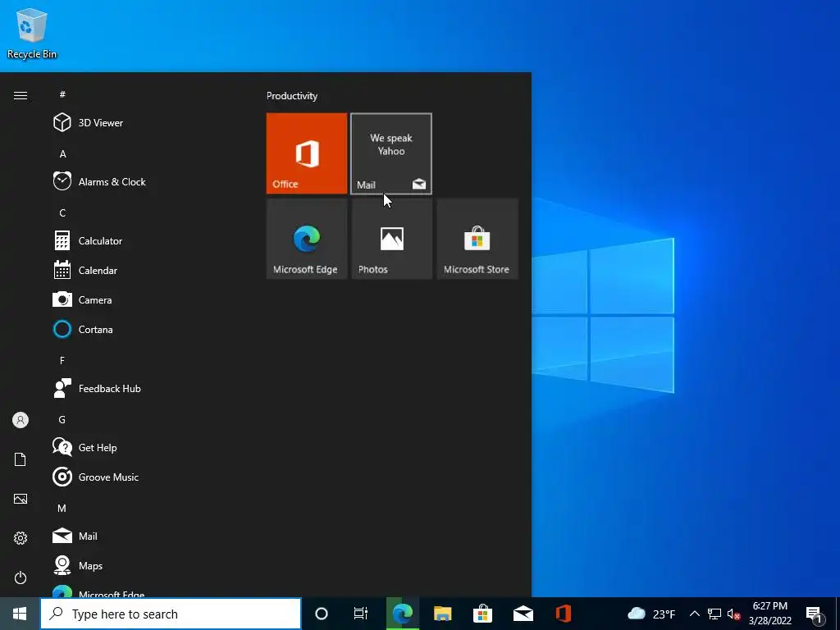Click the Office tile

[307, 153]
